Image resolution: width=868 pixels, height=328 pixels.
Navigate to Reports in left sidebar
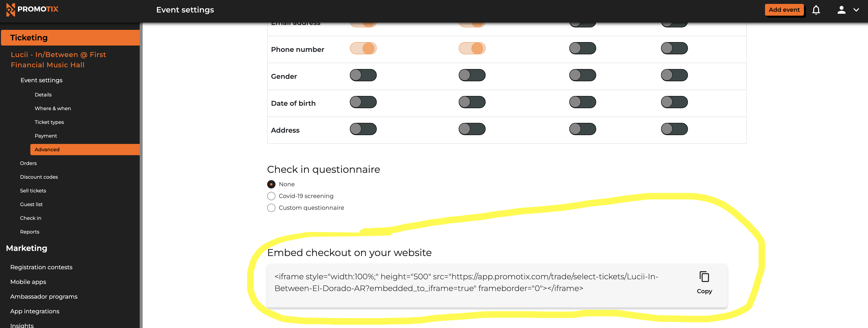coord(29,232)
